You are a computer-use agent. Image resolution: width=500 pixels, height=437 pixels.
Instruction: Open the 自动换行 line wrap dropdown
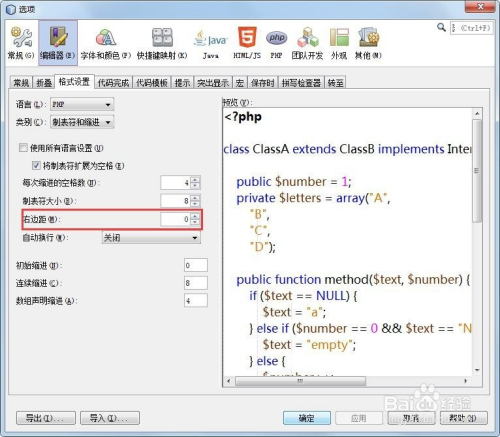[151, 238]
